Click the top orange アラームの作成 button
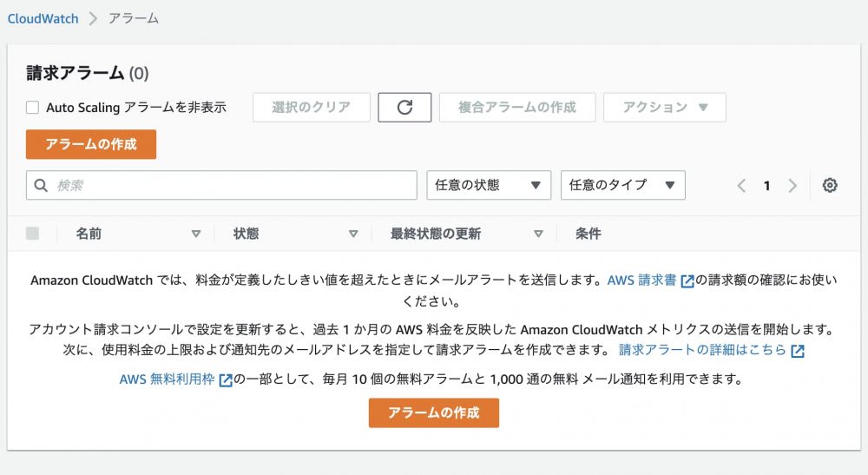Viewport: 868px width, 475px height. tap(91, 144)
